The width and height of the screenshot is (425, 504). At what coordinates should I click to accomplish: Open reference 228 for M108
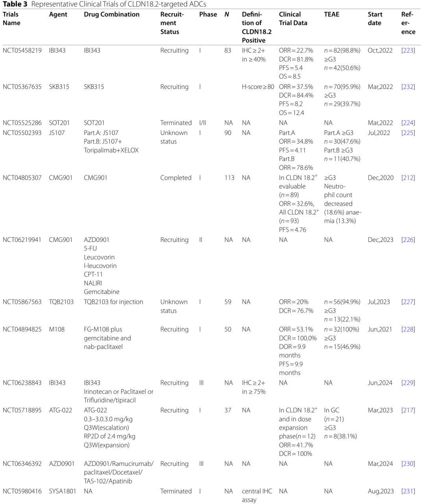coord(408,329)
